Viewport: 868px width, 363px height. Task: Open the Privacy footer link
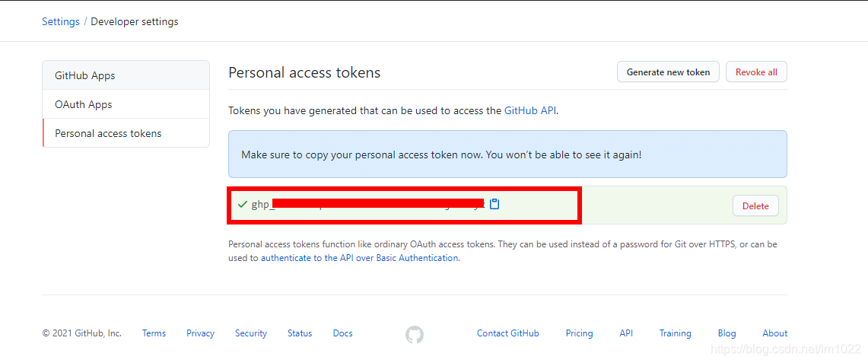[200, 333]
